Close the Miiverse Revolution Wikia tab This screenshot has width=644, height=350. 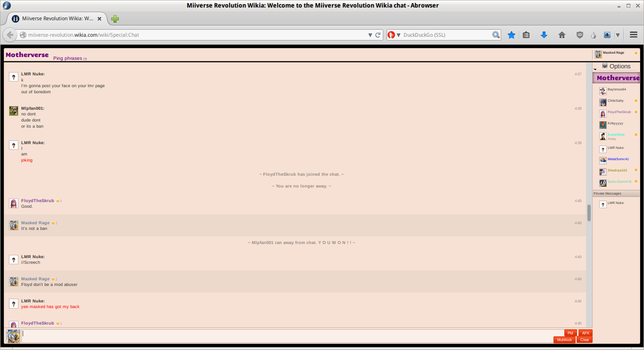tap(99, 19)
